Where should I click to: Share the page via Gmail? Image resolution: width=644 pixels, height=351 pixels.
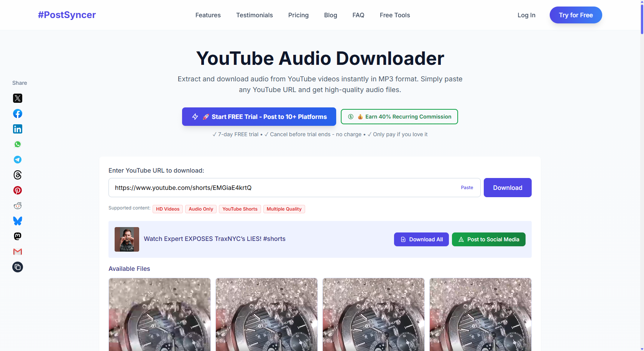pos(17,252)
